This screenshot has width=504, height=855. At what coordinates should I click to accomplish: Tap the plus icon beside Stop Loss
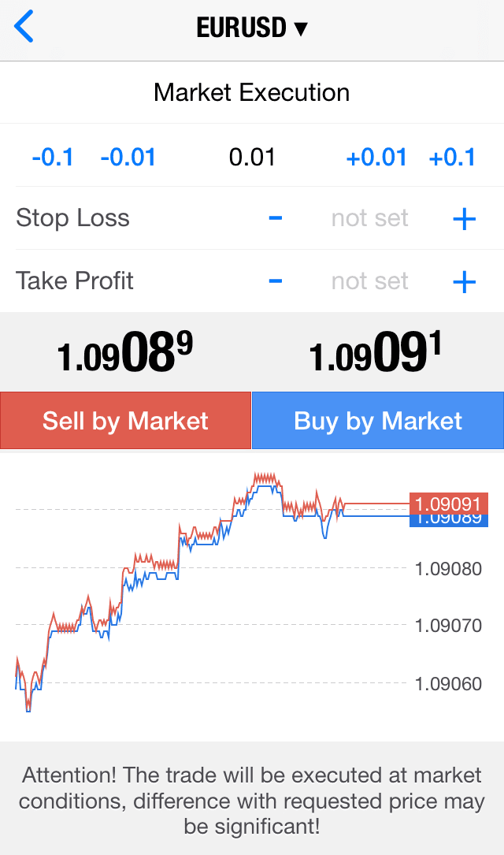[466, 217]
